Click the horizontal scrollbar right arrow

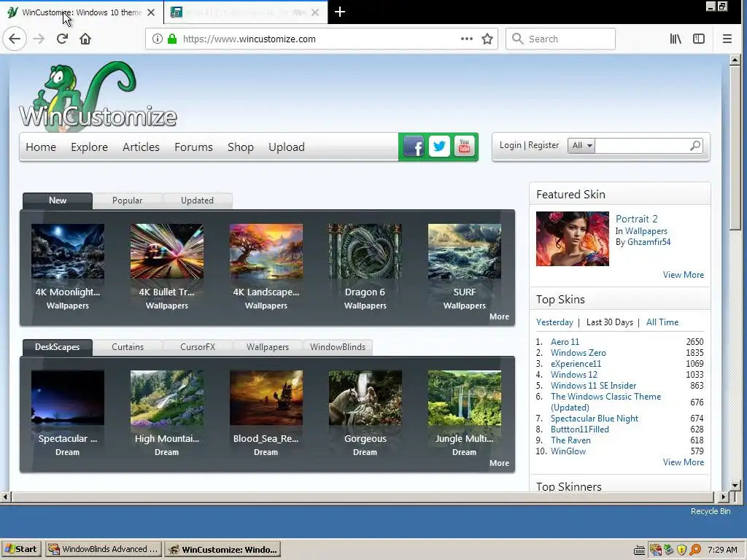pos(724,497)
